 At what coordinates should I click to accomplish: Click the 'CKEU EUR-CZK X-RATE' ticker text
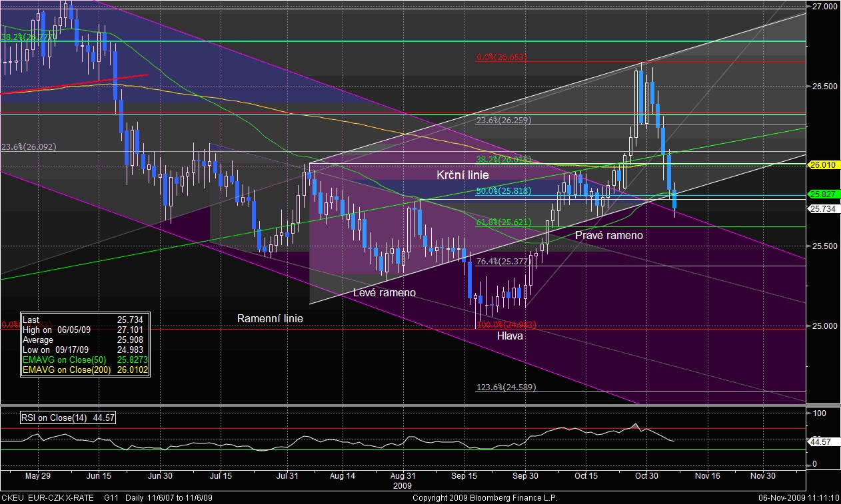48,498
